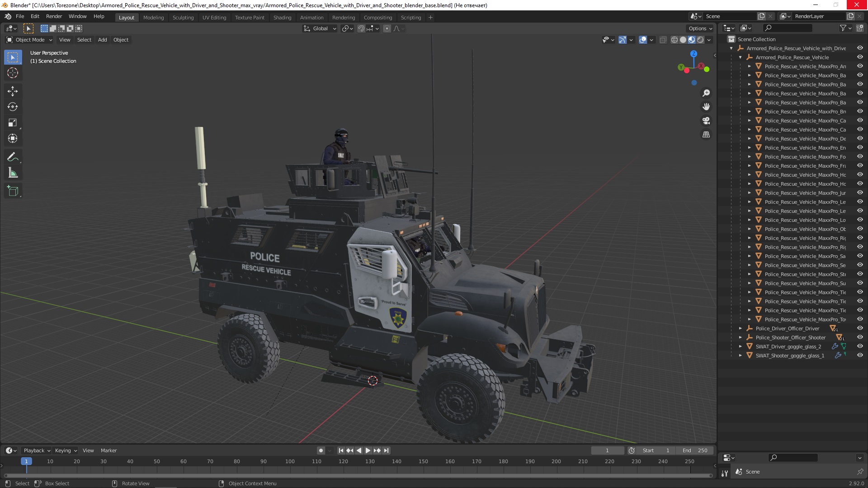Hide the Armored_Police_Rescue_Vehicle collection
The height and width of the screenshot is (488, 868).
point(860,57)
